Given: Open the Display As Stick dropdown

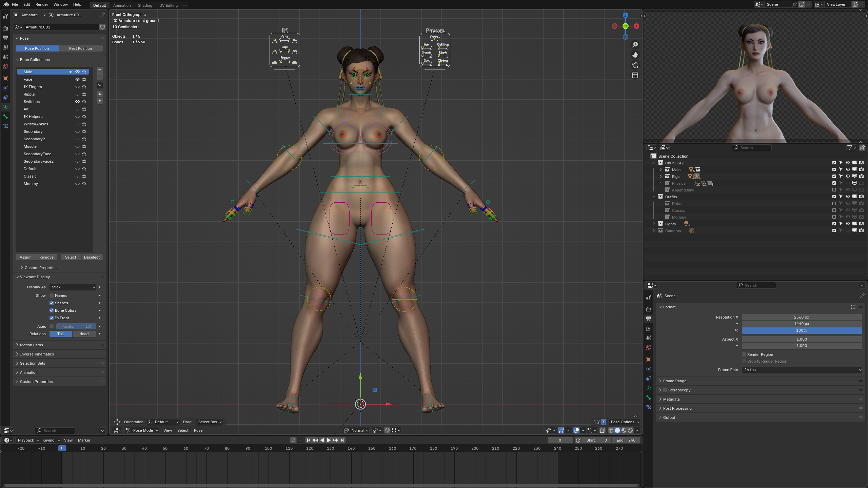Looking at the screenshot, I should pos(73,287).
